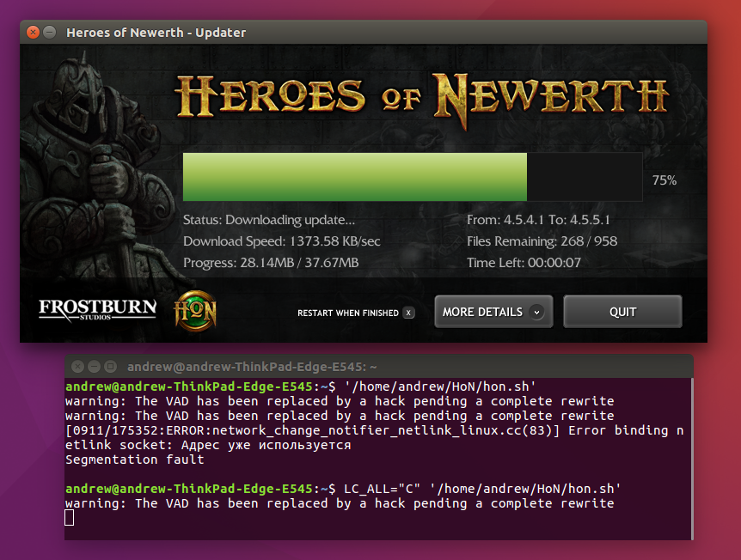Focus the terminal title bar

click(x=387, y=366)
